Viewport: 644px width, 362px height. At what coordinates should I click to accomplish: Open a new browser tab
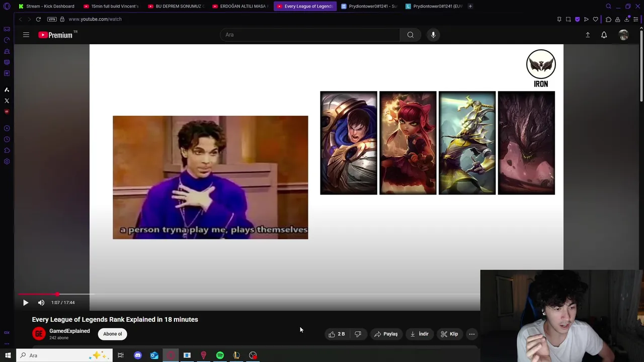(470, 6)
